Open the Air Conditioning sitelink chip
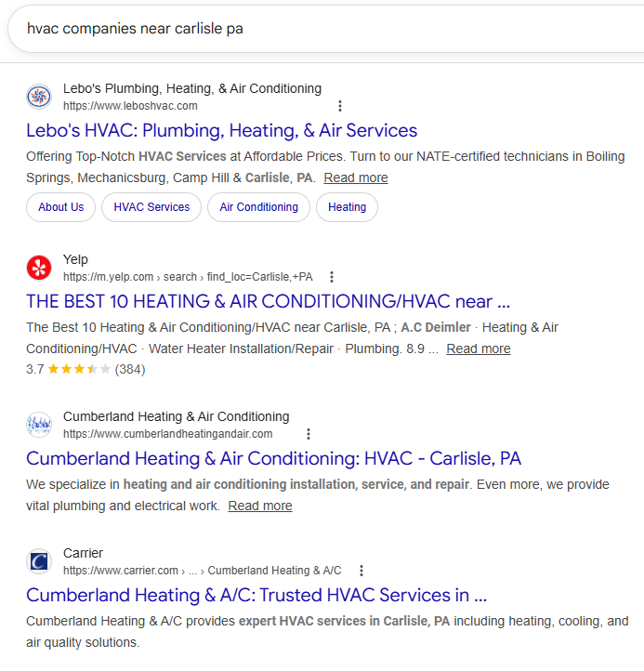The image size is (644, 671). 259,207
